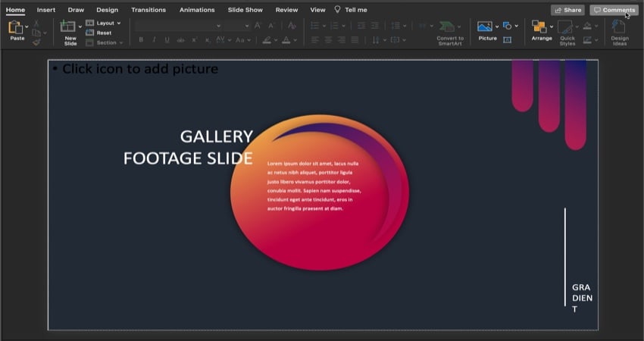Expand the Layout dropdown
This screenshot has height=341, width=644.
pyautogui.click(x=104, y=23)
